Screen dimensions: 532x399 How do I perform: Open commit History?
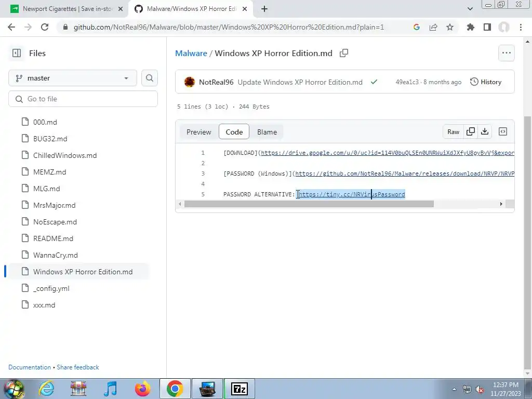486,82
